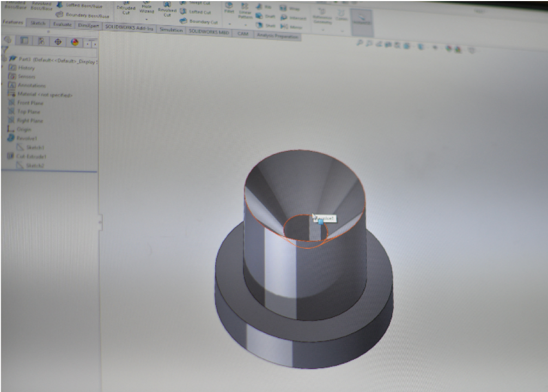Image resolution: width=548 pixels, height=392 pixels.
Task: Select the Front Plane
Action: click(x=26, y=103)
